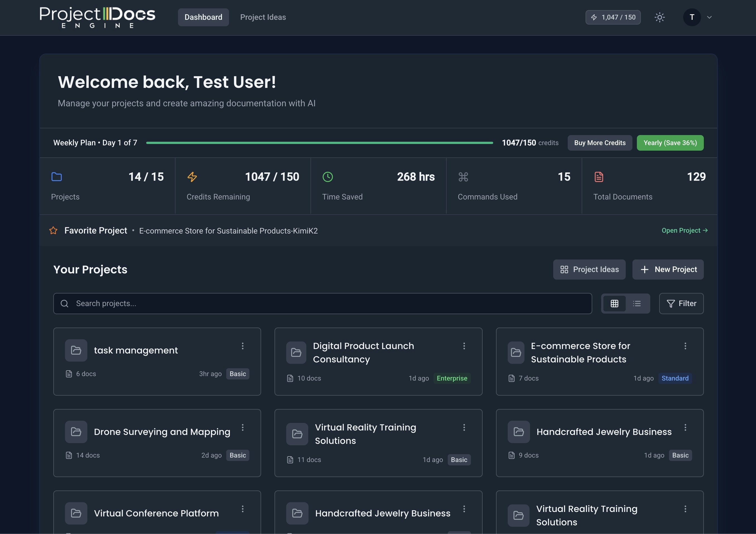Image resolution: width=756 pixels, height=534 pixels.
Task: Create a New Project
Action: (668, 270)
